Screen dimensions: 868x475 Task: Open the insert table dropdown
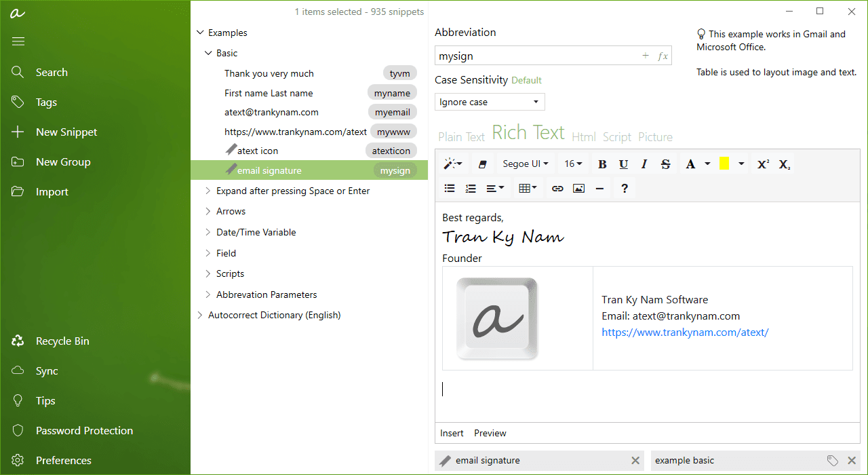(x=528, y=188)
